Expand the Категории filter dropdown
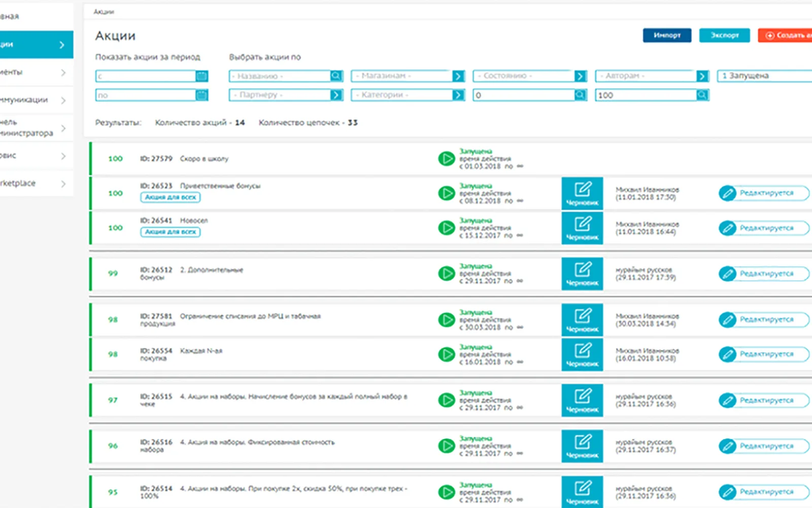 coord(458,95)
